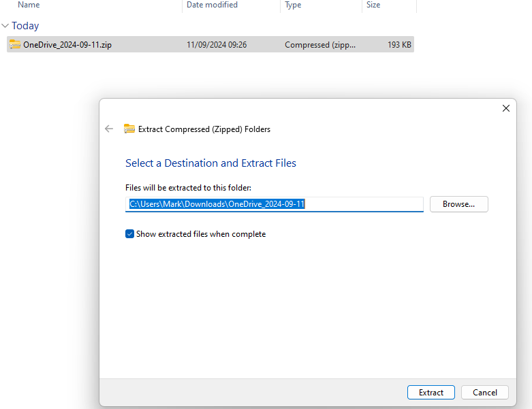The image size is (532, 409).
Task: Click the zipped folder icon in dialog title
Action: click(x=129, y=129)
